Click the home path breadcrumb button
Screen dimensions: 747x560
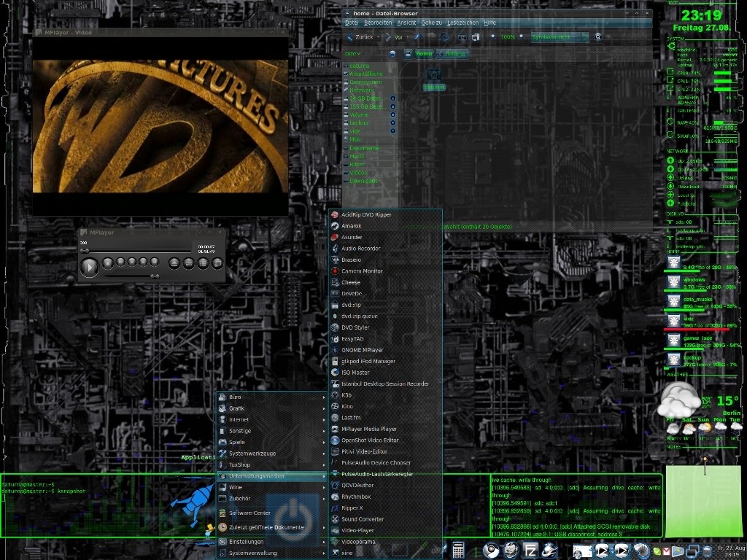coord(424,54)
